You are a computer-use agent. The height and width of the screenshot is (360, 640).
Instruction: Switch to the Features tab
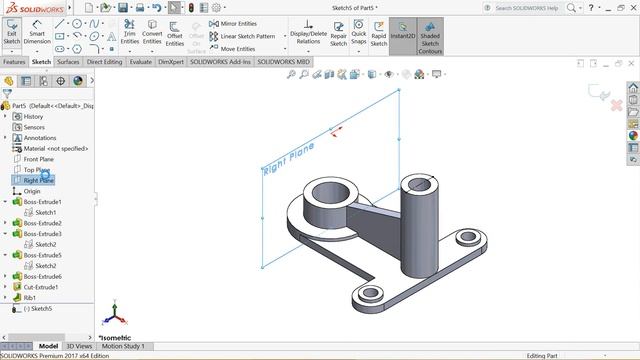coord(14,62)
